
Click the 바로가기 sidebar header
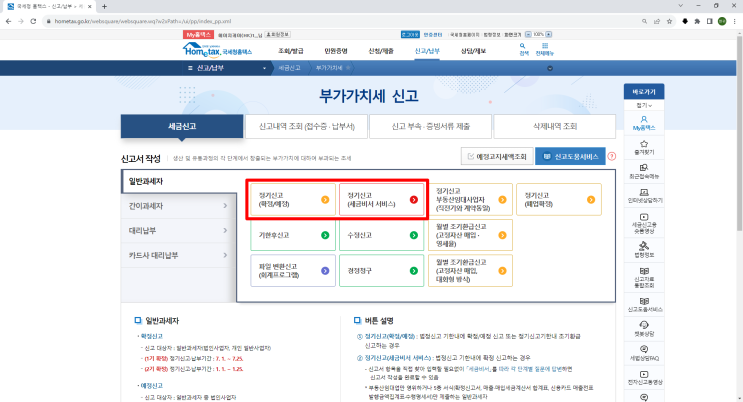click(643, 91)
